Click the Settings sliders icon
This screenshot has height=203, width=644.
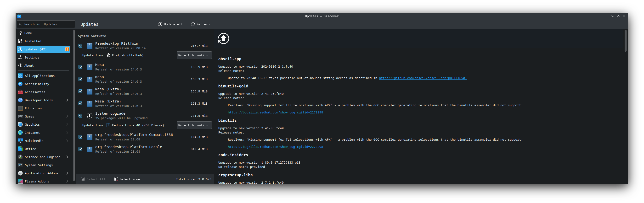click(x=20, y=57)
